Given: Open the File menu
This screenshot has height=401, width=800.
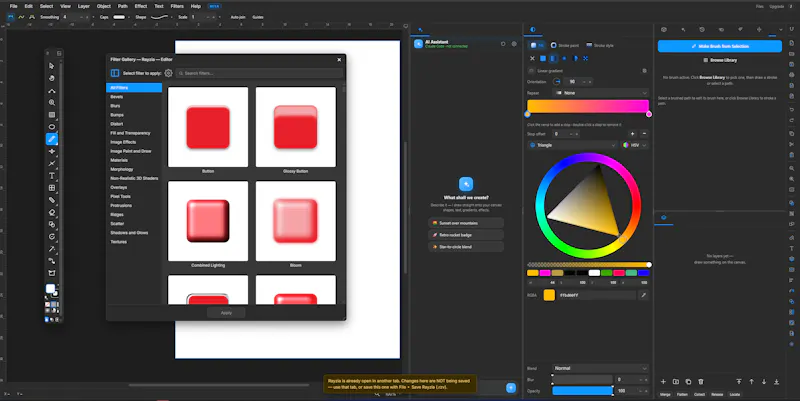Looking at the screenshot, I should [14, 6].
